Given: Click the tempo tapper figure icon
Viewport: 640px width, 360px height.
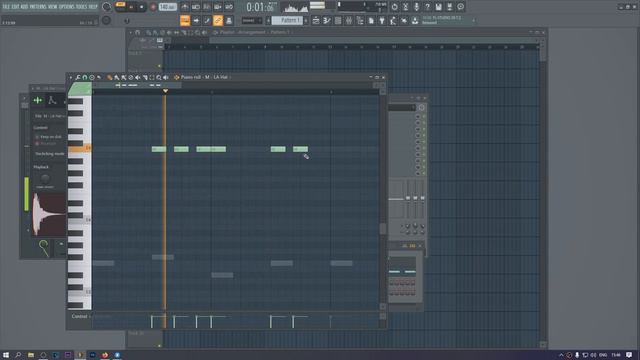Looking at the screenshot, I should coord(393,20).
